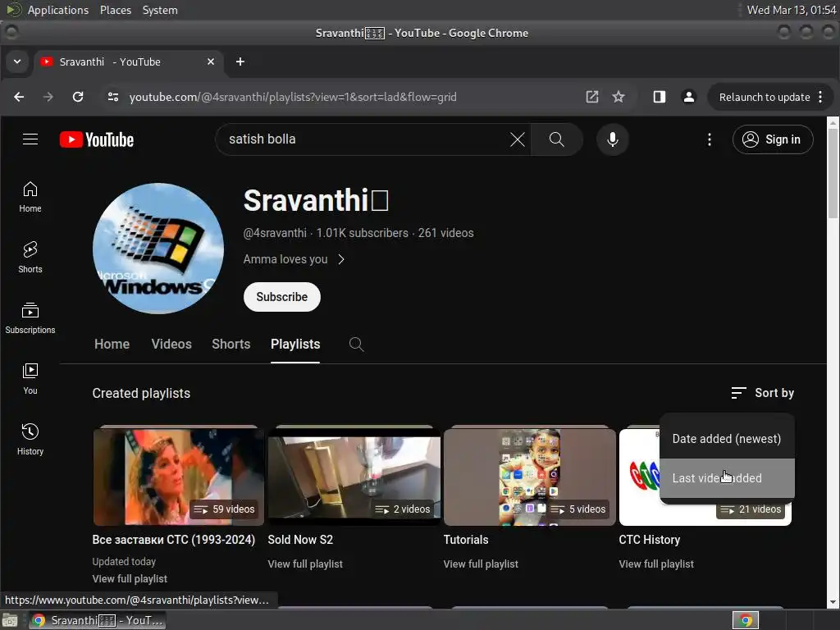Click the Created playlists heading

[141, 393]
